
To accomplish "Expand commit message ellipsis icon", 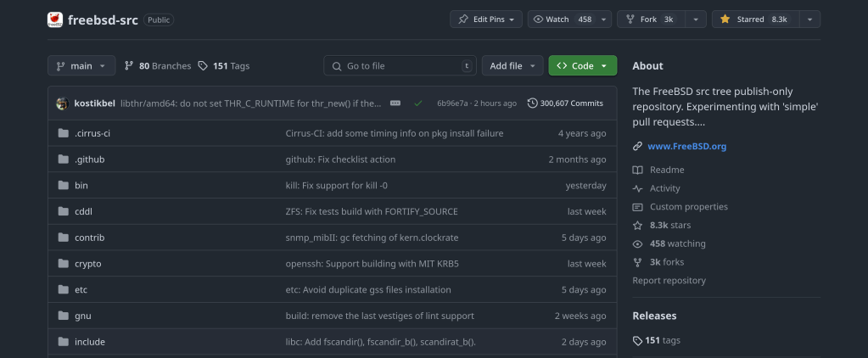I will tap(395, 103).
